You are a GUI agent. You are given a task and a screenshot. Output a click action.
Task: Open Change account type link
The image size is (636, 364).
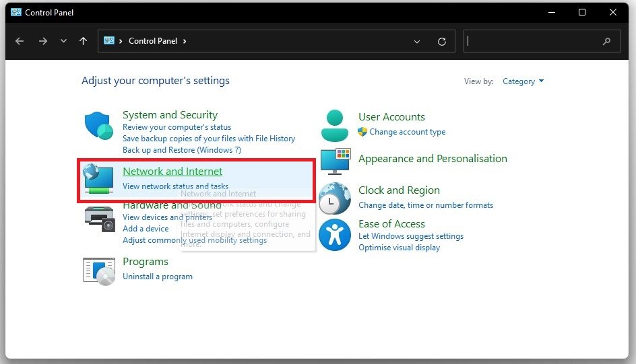click(407, 132)
